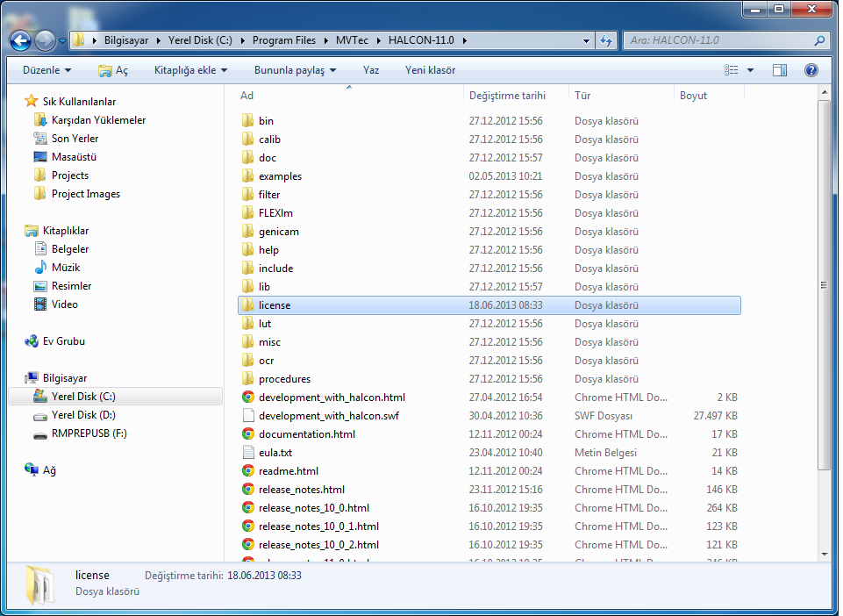Click the Chrome icon of documentation.html
Image resolution: width=843 pixels, height=616 pixels.
[x=248, y=433]
